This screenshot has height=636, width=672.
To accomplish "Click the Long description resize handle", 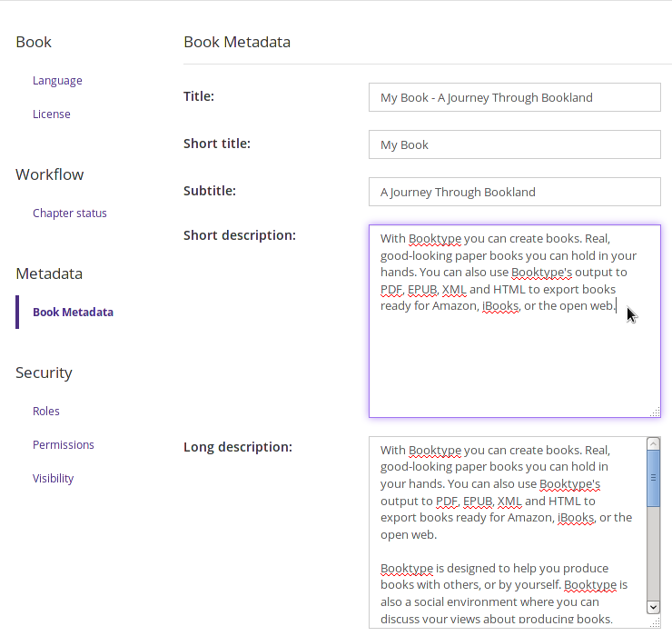I will point(655,623).
